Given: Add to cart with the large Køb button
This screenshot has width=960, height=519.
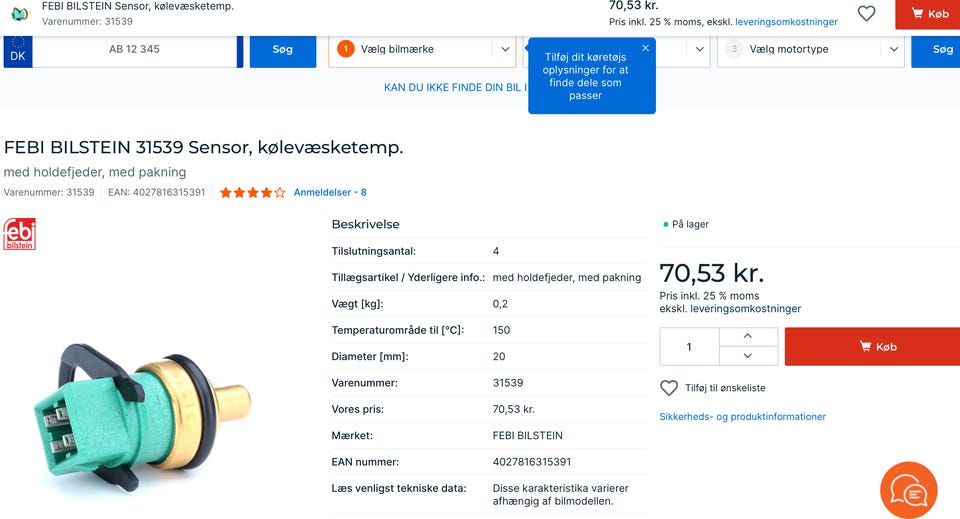Looking at the screenshot, I should click(x=872, y=347).
